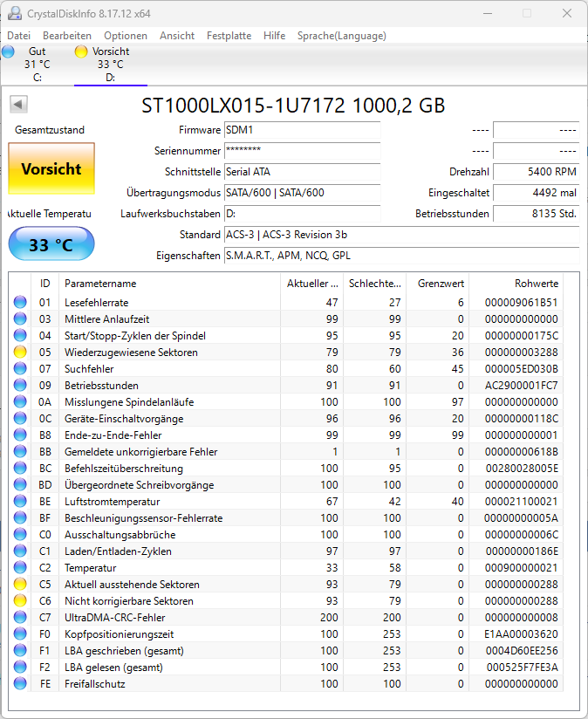The width and height of the screenshot is (588, 719).
Task: Click the blue orb beside Mittlere Anlaufzeit
Action: [x=20, y=318]
